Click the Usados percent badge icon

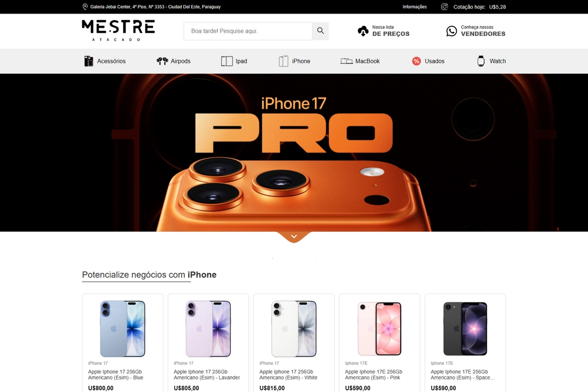[416, 61]
